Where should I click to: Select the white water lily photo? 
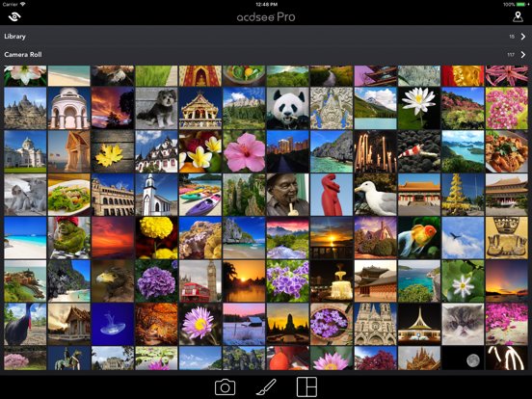pyautogui.click(x=419, y=108)
